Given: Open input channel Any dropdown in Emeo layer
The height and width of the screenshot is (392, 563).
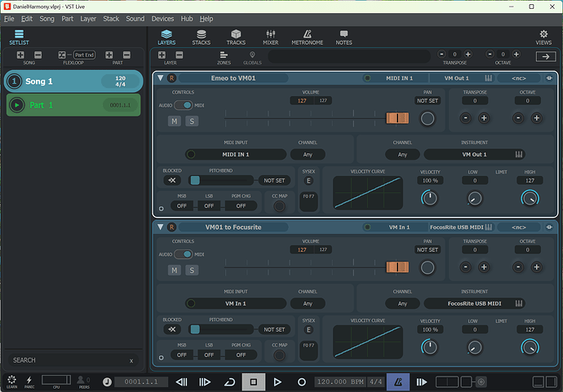Looking at the screenshot, I should coord(308,155).
